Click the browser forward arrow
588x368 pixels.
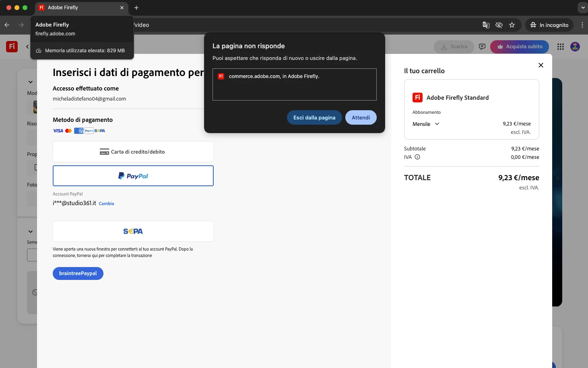pyautogui.click(x=21, y=25)
